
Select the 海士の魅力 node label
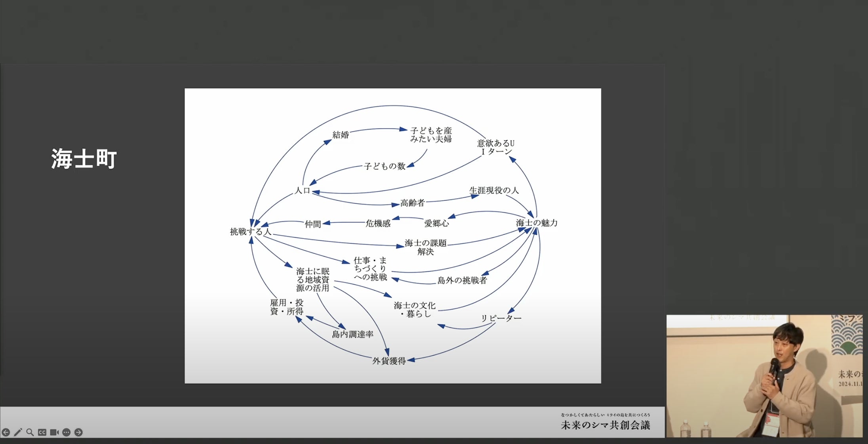(537, 223)
